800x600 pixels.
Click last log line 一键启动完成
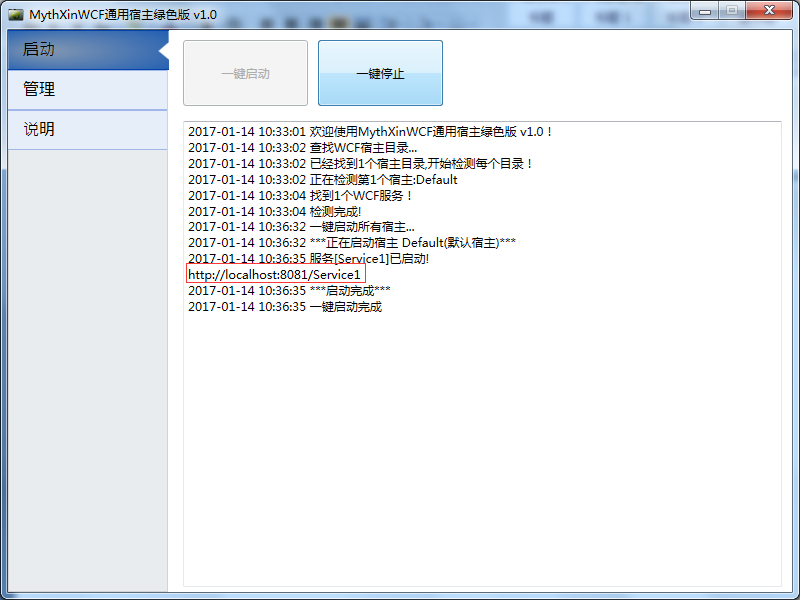click(x=285, y=307)
